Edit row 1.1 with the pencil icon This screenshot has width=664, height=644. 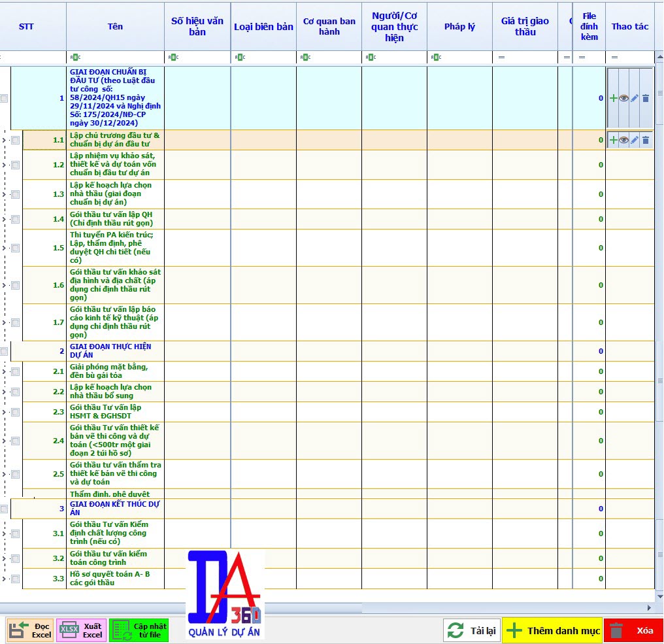tap(635, 140)
